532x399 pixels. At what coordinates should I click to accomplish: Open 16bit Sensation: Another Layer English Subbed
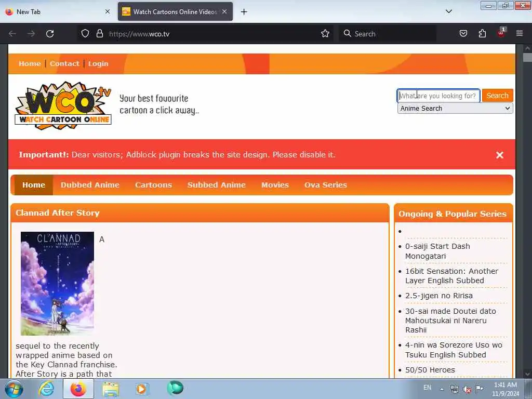point(451,276)
